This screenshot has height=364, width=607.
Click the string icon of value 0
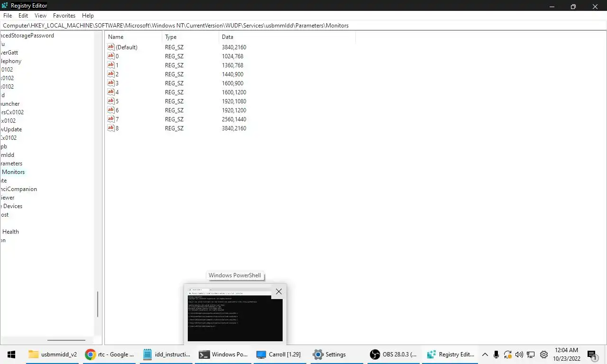[111, 56]
